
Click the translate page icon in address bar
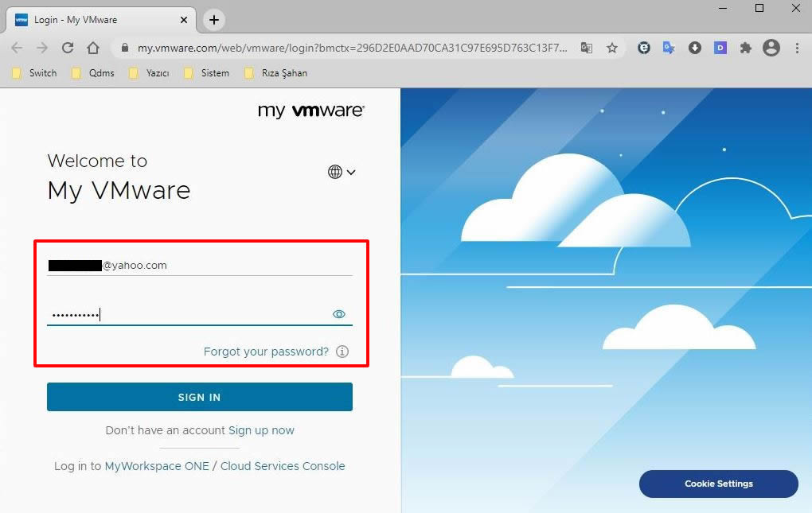click(586, 48)
